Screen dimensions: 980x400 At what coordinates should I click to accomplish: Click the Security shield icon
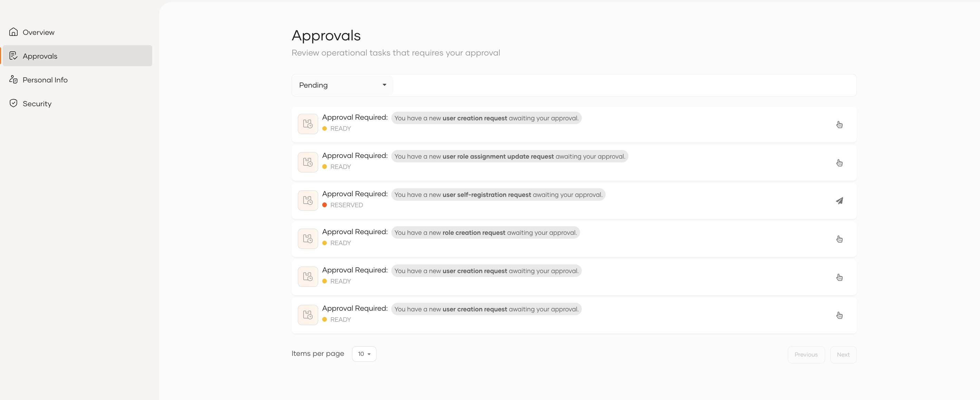pos(13,103)
